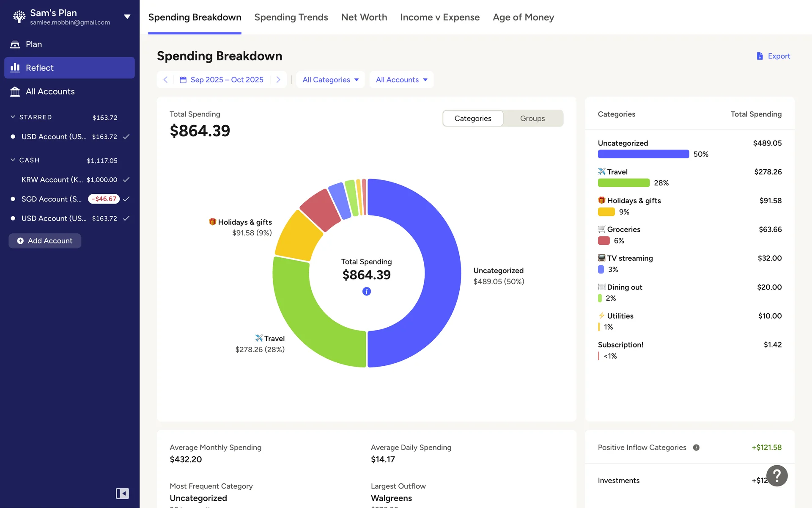Click the collapse sidebar icon
The height and width of the screenshot is (508, 812).
(122, 493)
